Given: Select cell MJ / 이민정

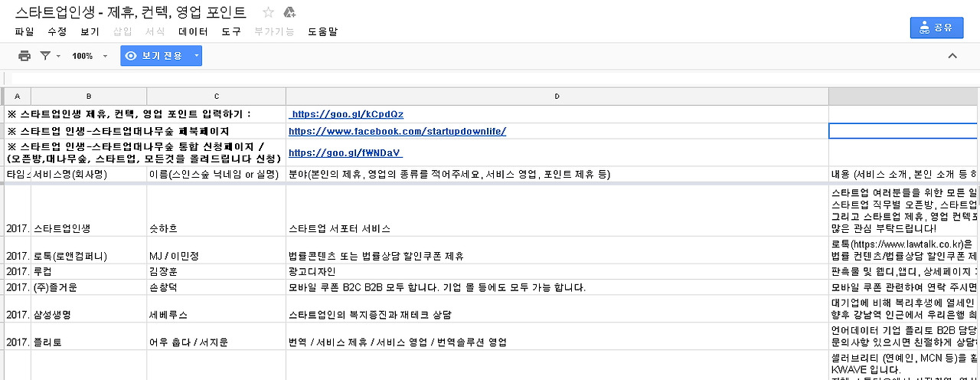Looking at the screenshot, I should click(x=217, y=250).
